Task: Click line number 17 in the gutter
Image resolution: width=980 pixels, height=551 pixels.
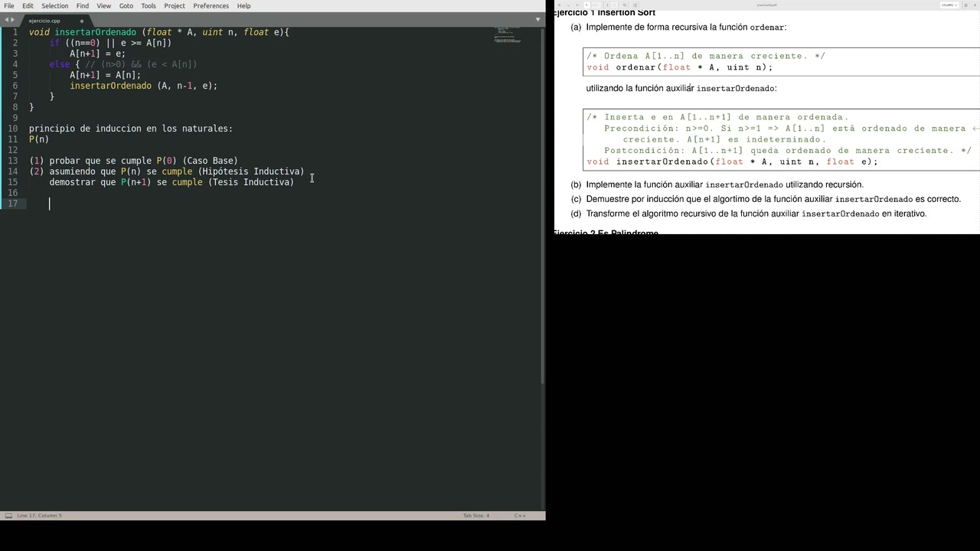Action: (12, 204)
